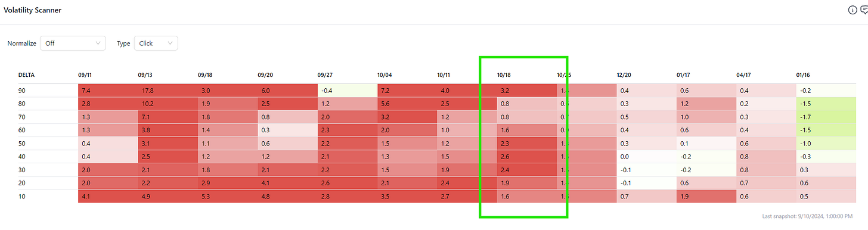Click the 2.8 cell in the 80 delta row
The height and width of the screenshot is (230, 868).
108,104
